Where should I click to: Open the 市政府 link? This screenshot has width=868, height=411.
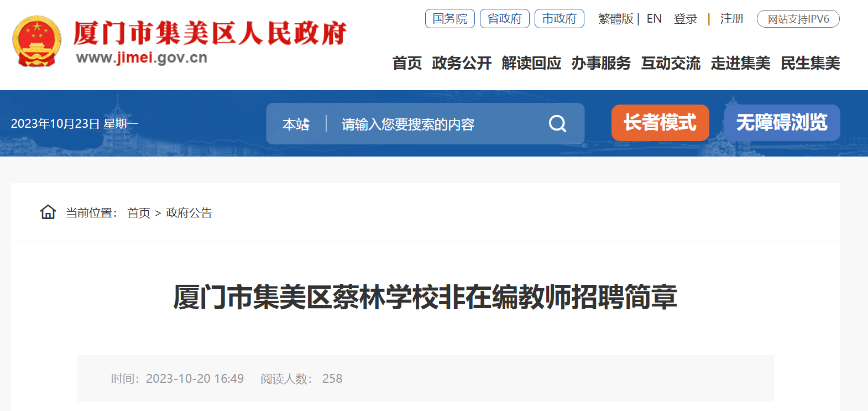[x=560, y=19]
